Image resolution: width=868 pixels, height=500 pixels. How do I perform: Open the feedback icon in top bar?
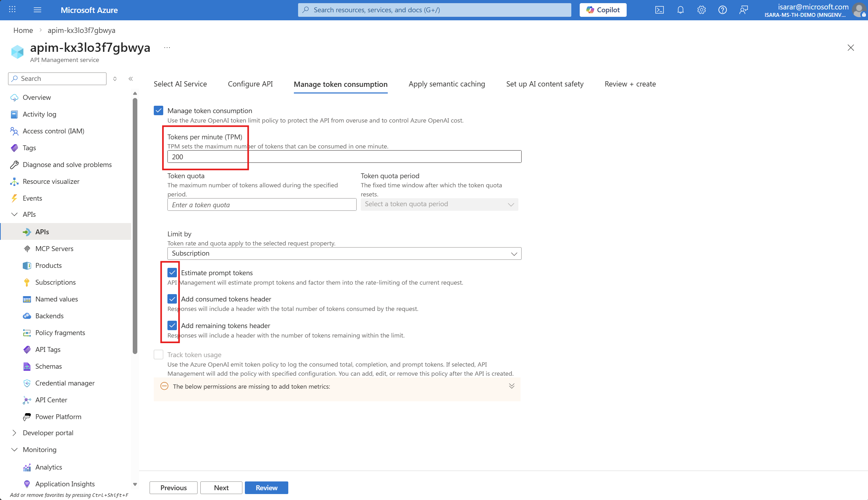click(x=744, y=10)
